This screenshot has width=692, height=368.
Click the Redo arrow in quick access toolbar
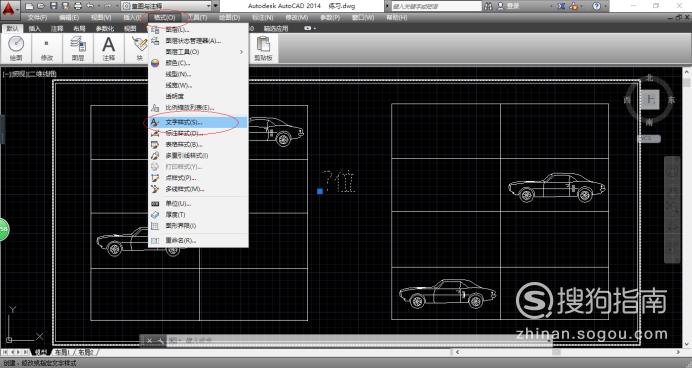point(107,6)
